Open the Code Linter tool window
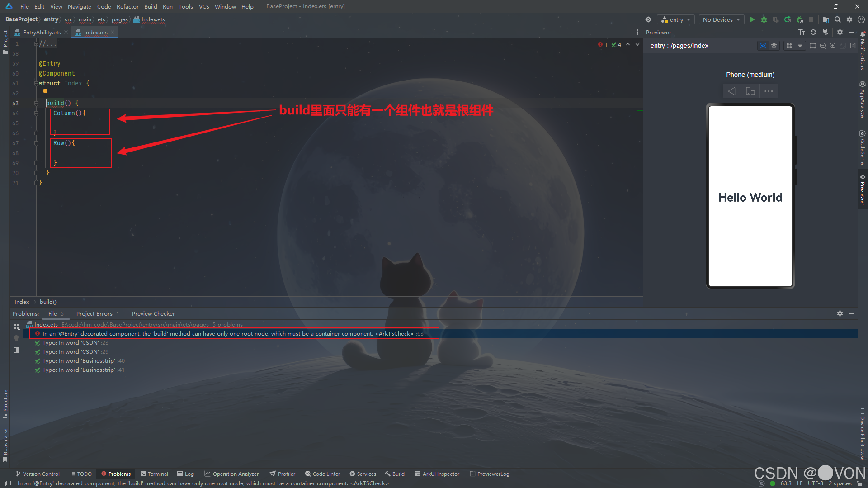 coord(322,474)
